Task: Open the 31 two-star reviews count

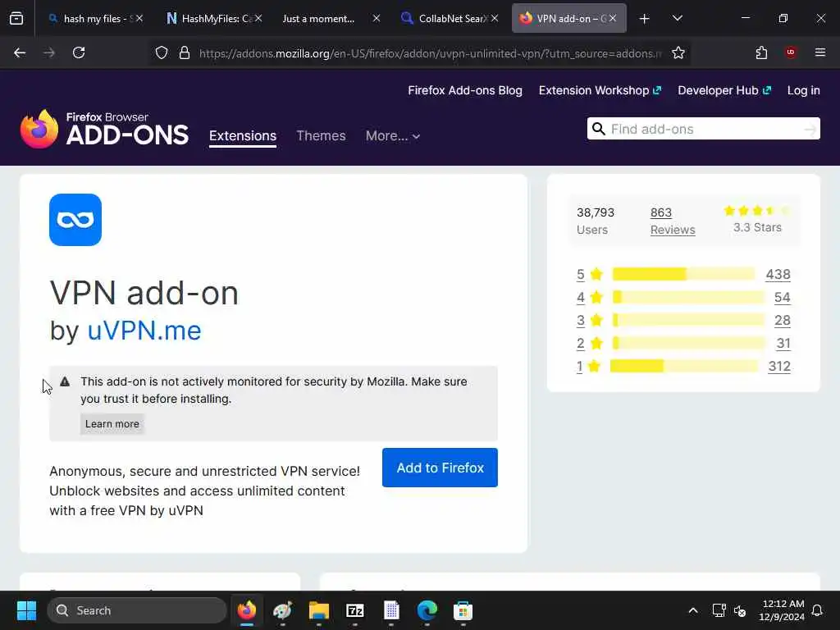Action: 783,344
